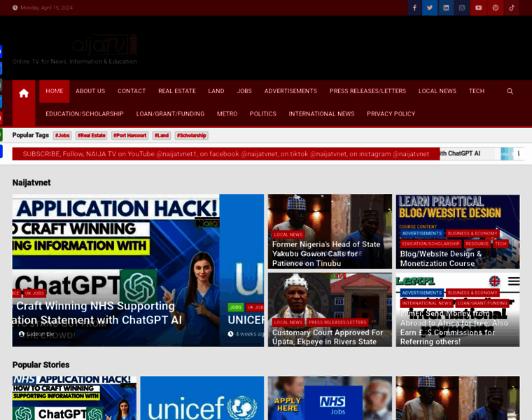Open the POLITICS menu item
Viewport: 532px width, 420px height.
pos(263,113)
